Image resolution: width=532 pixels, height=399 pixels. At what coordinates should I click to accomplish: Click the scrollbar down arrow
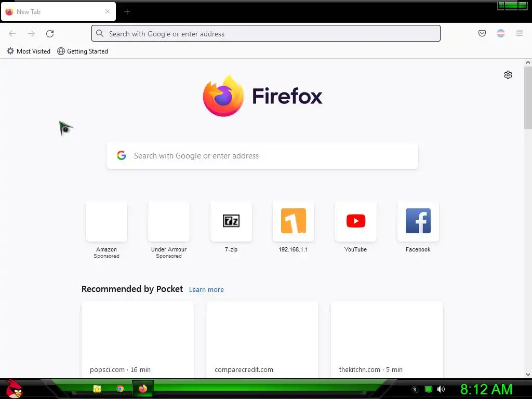tap(528, 375)
